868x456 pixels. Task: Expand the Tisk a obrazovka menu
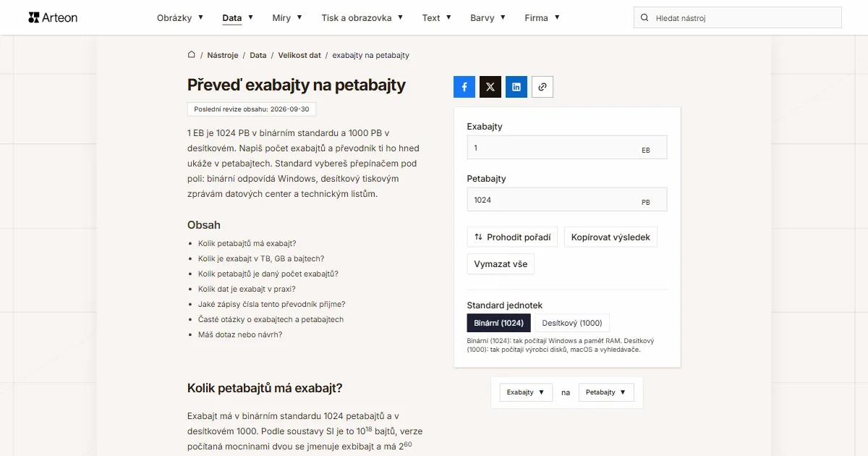point(362,17)
